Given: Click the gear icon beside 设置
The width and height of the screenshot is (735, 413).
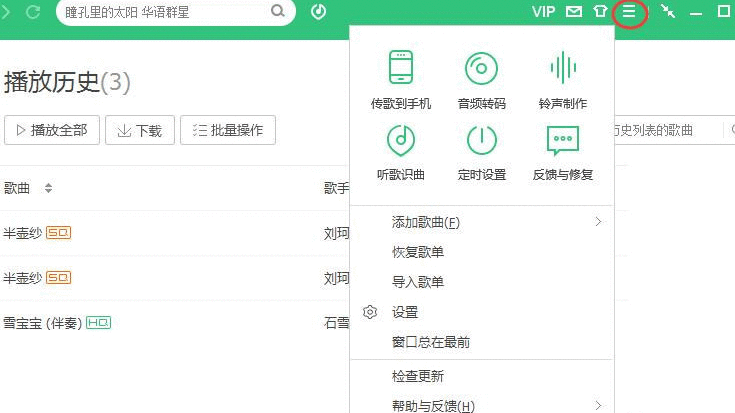Looking at the screenshot, I should (370, 312).
